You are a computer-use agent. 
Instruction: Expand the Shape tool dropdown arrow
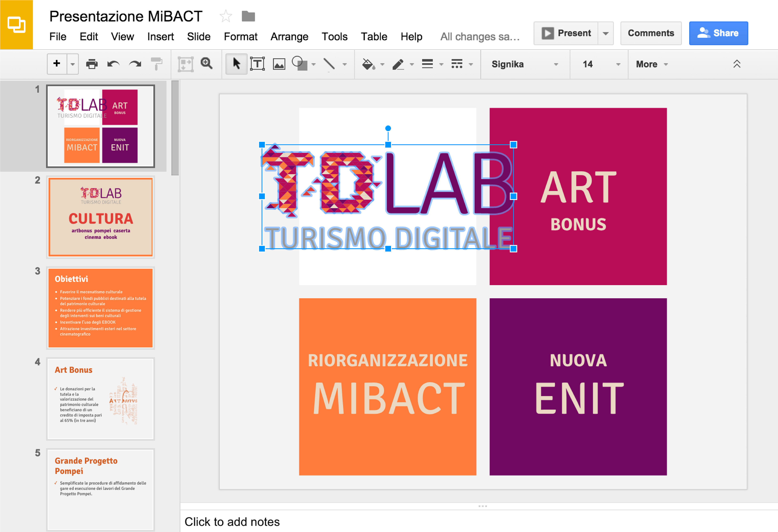314,64
